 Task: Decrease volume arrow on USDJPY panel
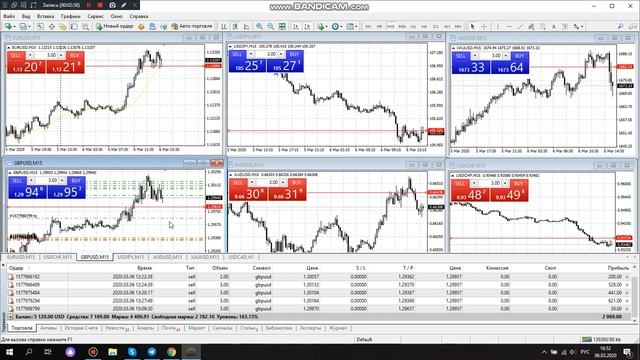(x=251, y=54)
